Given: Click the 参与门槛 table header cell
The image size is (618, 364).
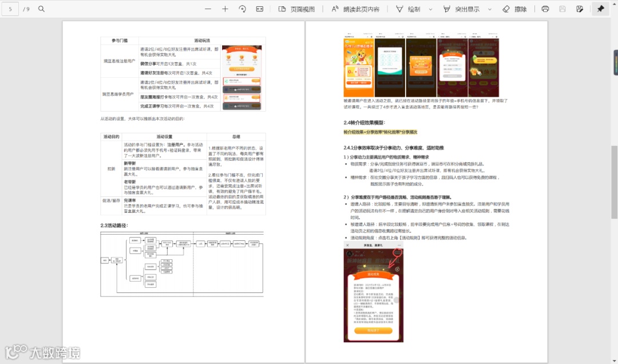Looking at the screenshot, I should click(120, 41).
